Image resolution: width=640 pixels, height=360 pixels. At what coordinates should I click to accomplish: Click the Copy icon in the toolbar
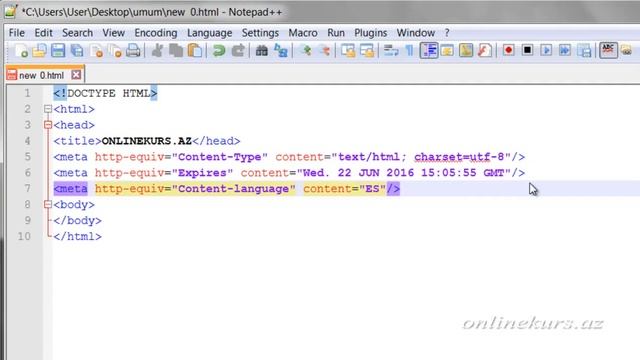176,51
